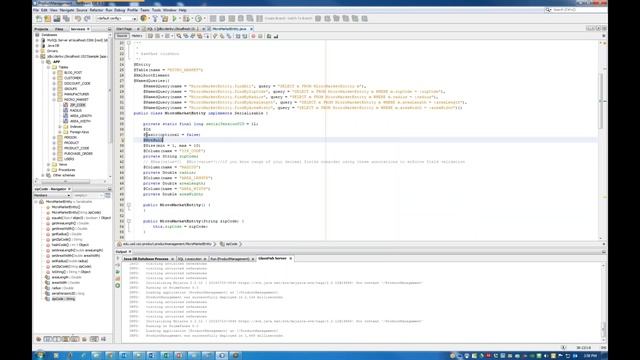Click the Save All toolbar icon
Screen dimensions: 640x360
coord(66,18)
